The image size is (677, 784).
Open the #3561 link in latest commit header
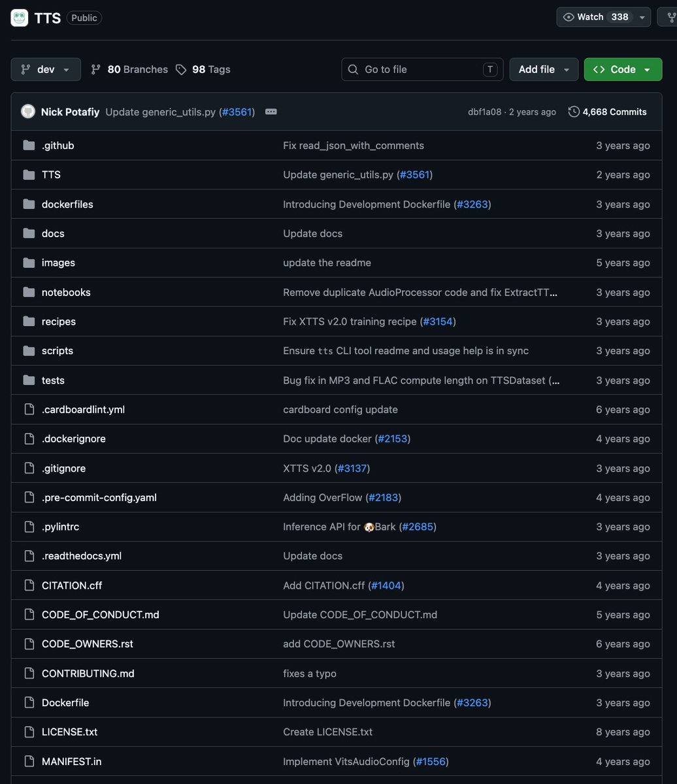click(x=237, y=112)
